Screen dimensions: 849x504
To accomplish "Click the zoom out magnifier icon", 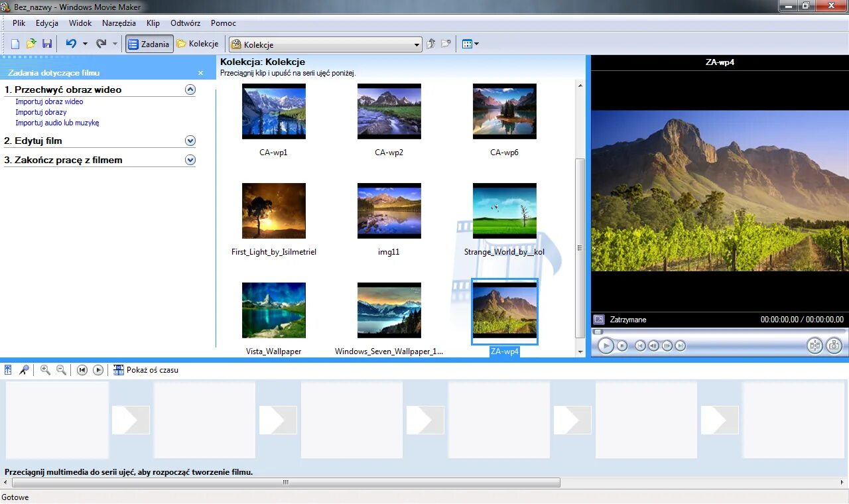I will (60, 369).
